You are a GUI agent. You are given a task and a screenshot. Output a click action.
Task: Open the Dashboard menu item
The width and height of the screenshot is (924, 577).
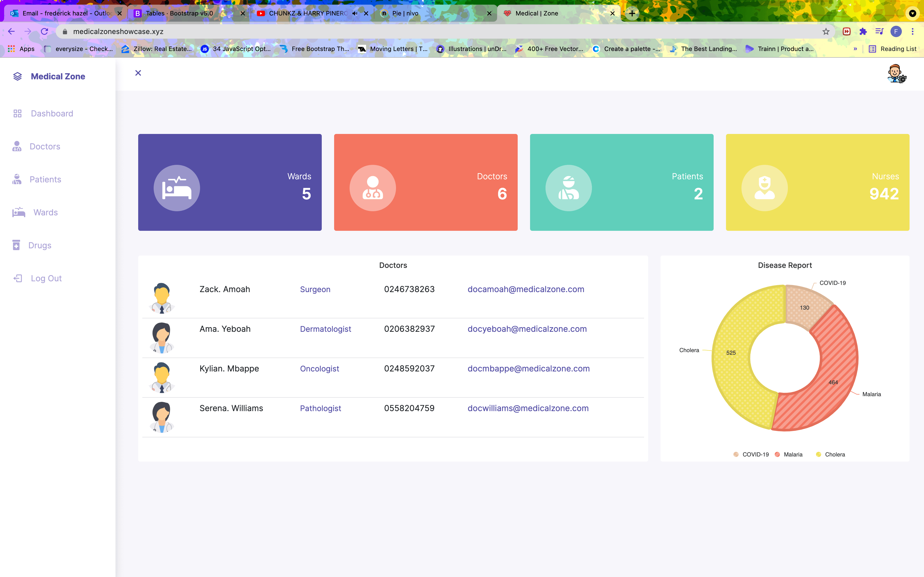click(x=52, y=113)
